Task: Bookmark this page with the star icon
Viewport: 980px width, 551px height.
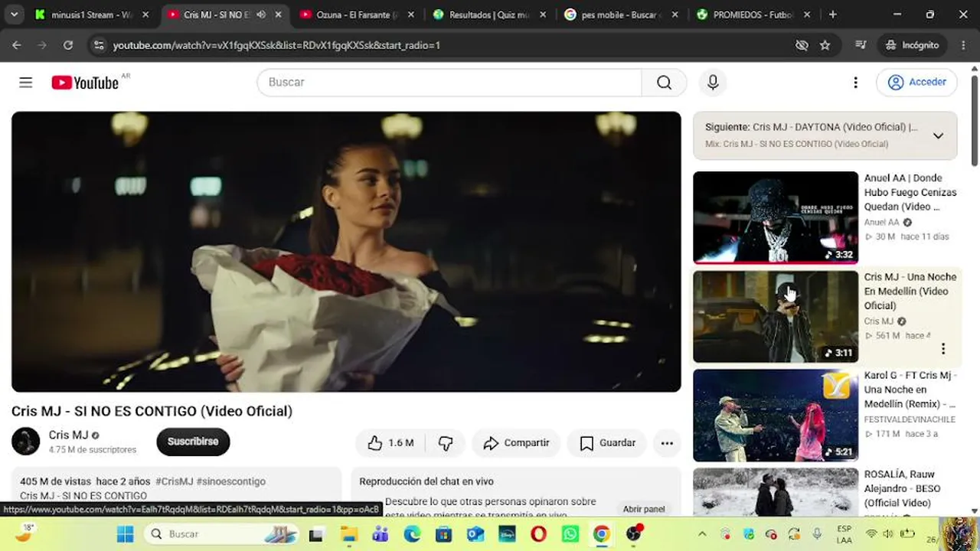Action: coord(825,45)
